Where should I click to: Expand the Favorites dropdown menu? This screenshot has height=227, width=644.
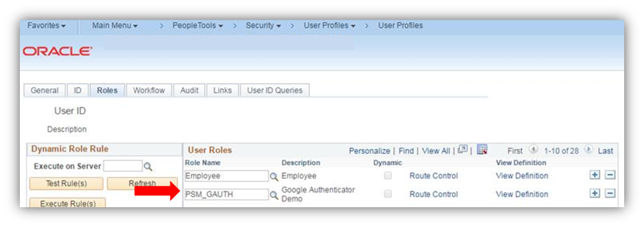click(46, 25)
